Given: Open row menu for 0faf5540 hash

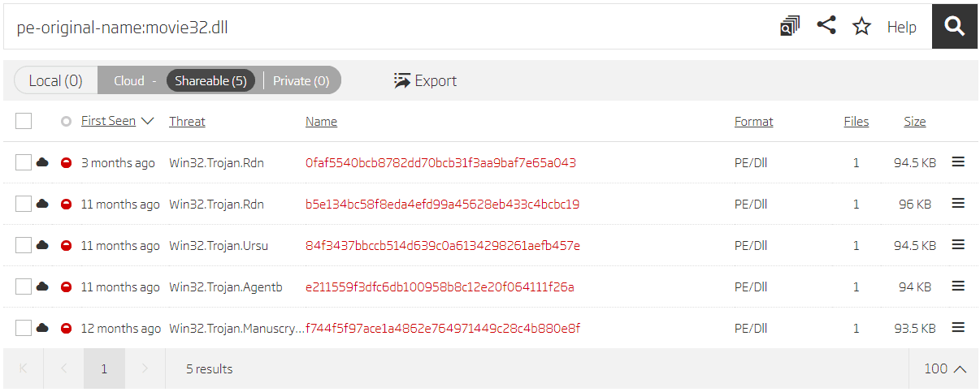Looking at the screenshot, I should coord(958,162).
